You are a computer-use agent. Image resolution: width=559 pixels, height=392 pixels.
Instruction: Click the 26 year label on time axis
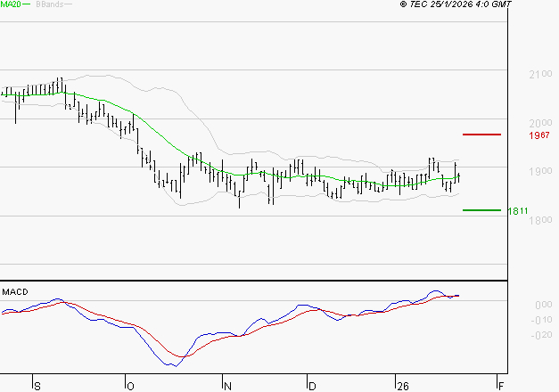click(x=403, y=387)
